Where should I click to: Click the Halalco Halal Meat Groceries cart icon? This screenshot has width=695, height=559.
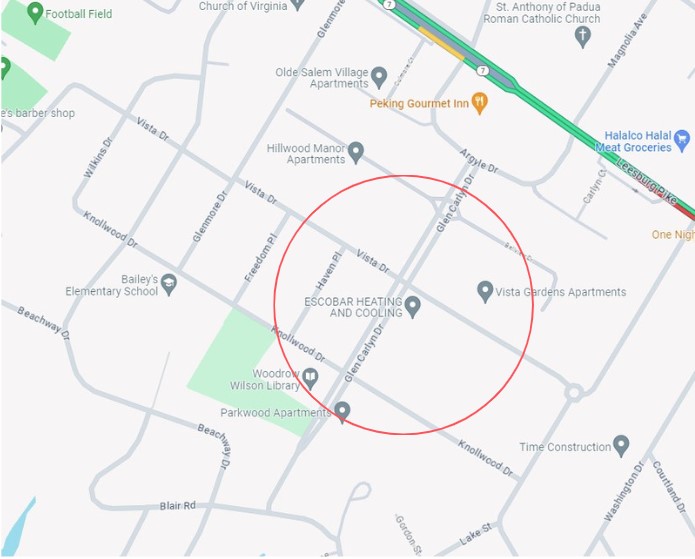coord(682,141)
